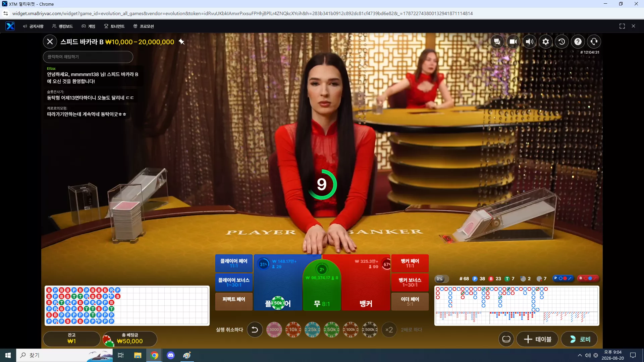
Task: Enter fullscreen mode in widget bar
Action: point(622,26)
